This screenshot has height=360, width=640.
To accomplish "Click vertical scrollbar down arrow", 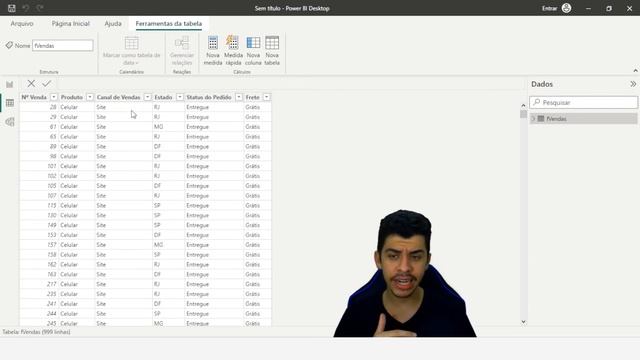I will coord(523,322).
